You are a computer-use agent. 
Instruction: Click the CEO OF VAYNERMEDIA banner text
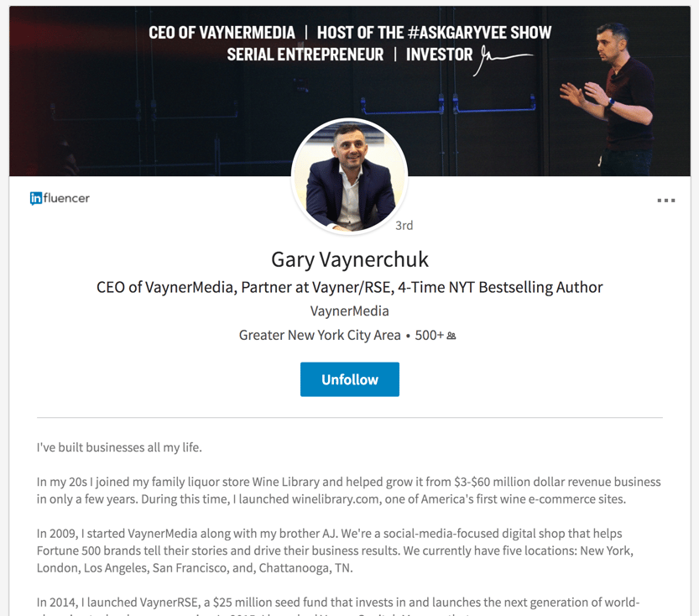point(222,33)
